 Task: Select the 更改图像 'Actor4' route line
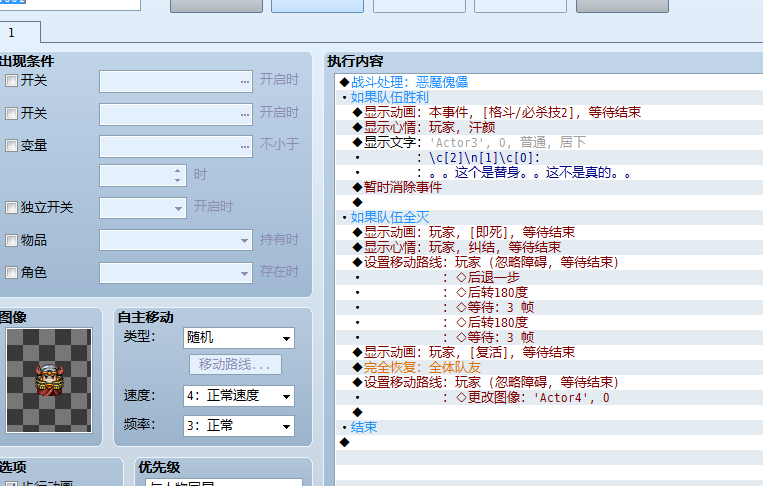pyautogui.click(x=538, y=397)
